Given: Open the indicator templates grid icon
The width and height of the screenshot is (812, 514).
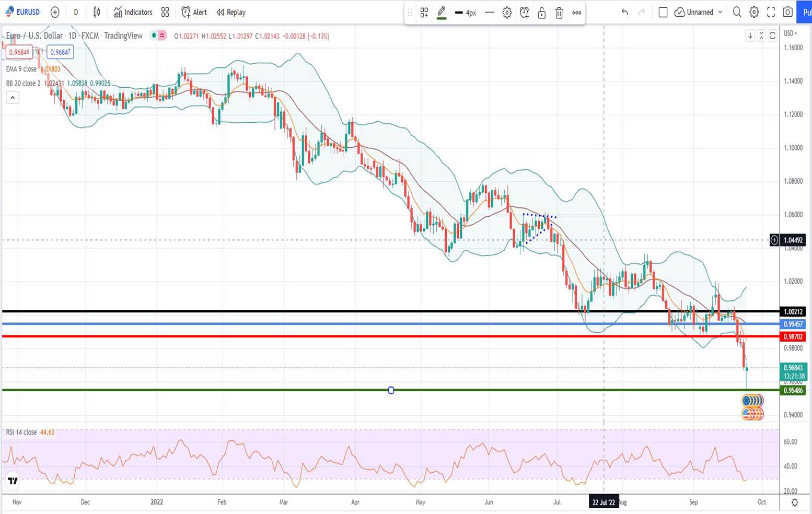Looking at the screenshot, I should click(165, 12).
